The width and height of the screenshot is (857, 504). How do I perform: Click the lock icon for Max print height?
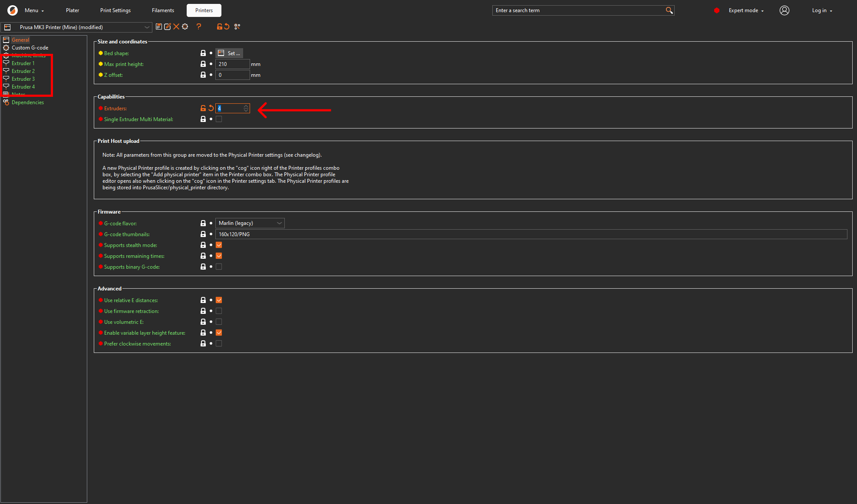click(x=203, y=64)
